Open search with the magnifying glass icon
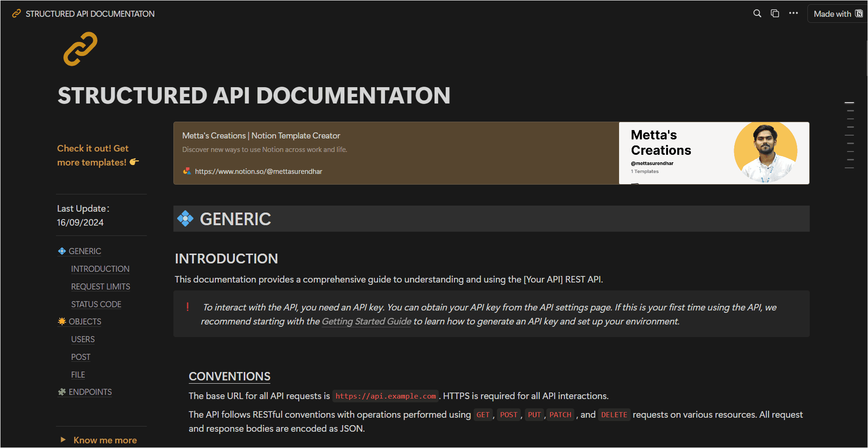The height and width of the screenshot is (448, 868). click(757, 14)
